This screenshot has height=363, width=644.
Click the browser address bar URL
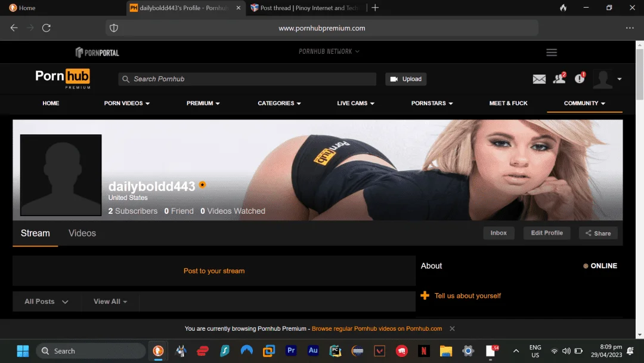click(x=321, y=28)
